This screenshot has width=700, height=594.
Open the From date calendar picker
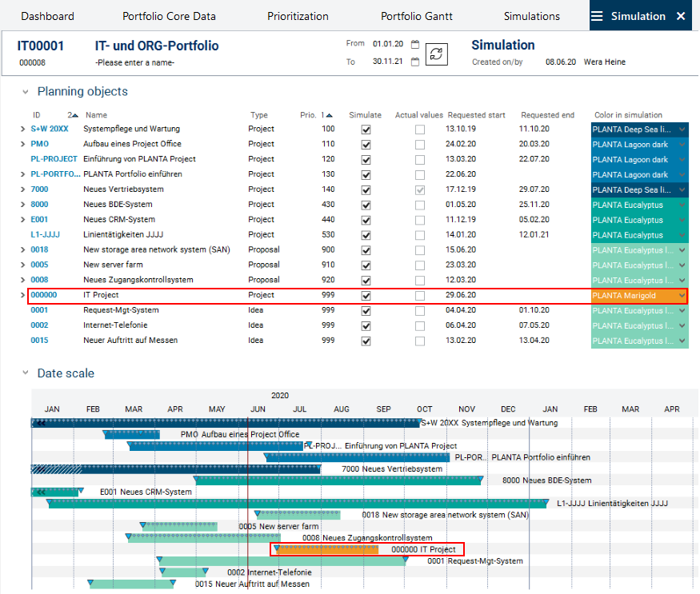(414, 44)
